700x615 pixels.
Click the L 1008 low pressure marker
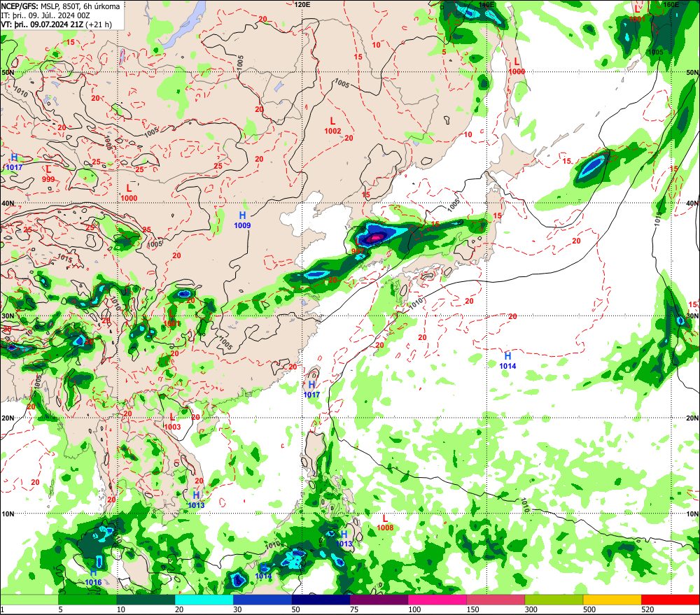[x=385, y=523]
